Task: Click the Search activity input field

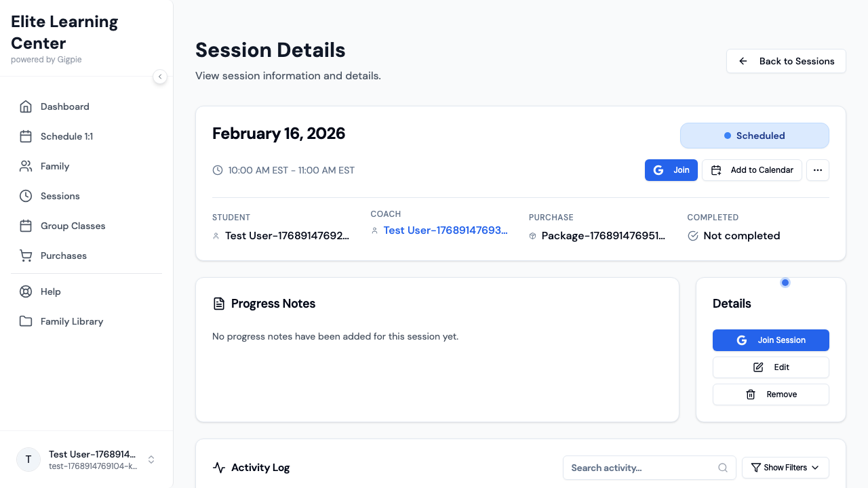Action: coord(641,468)
